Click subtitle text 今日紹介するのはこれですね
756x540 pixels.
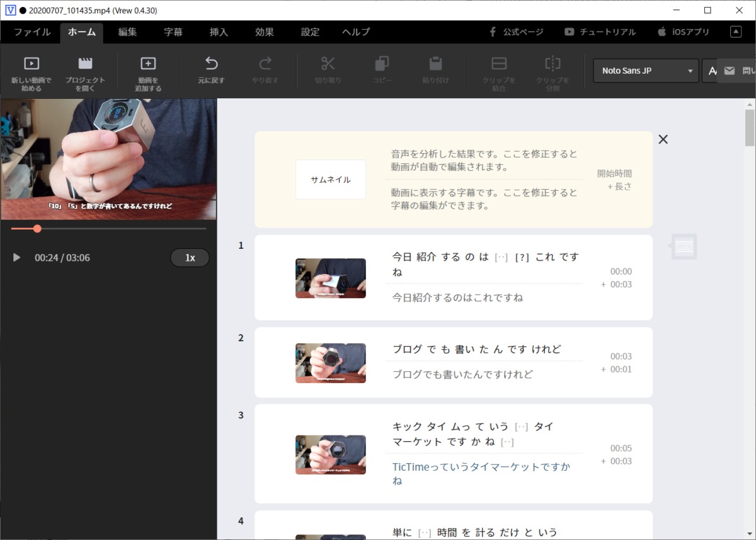(458, 297)
